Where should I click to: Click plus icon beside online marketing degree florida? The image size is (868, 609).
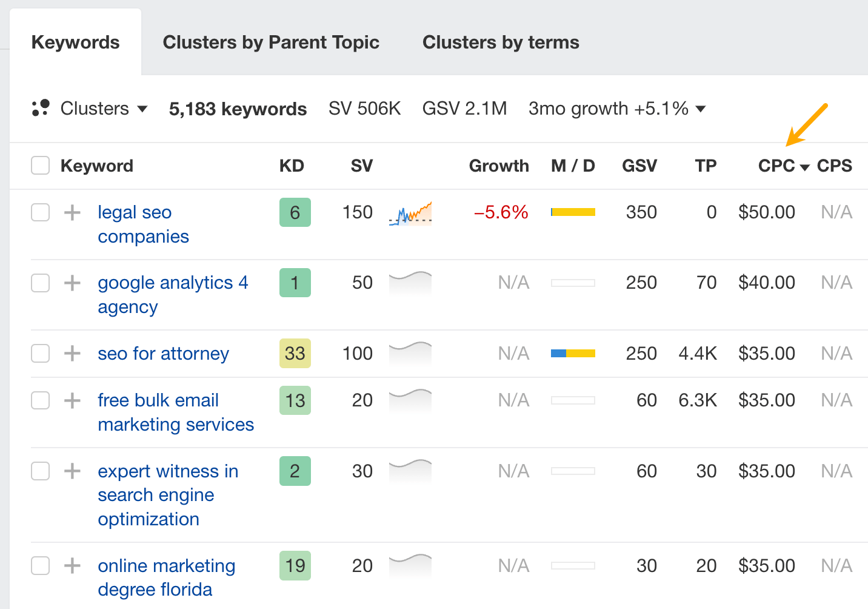pos(72,565)
